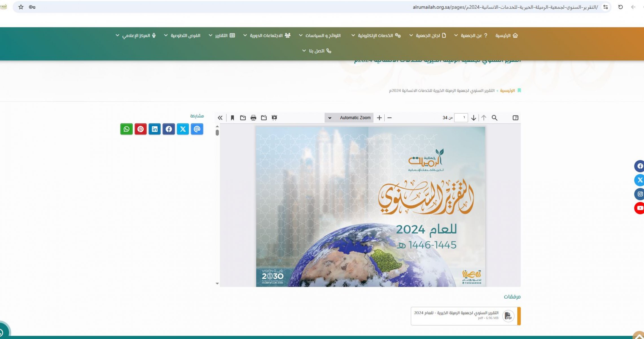Open the Automatic Zoom dropdown
The height and width of the screenshot is (339, 644).
[349, 118]
